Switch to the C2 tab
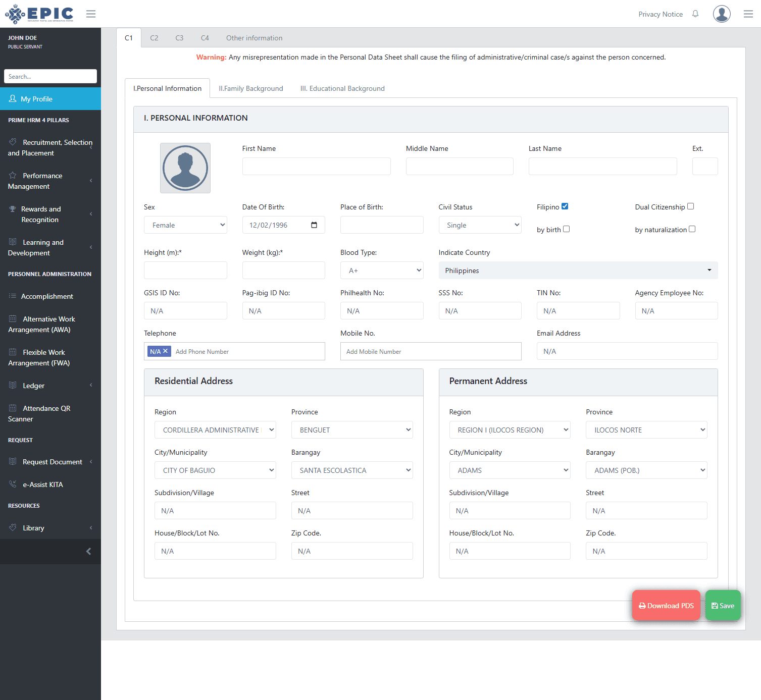 click(x=154, y=38)
